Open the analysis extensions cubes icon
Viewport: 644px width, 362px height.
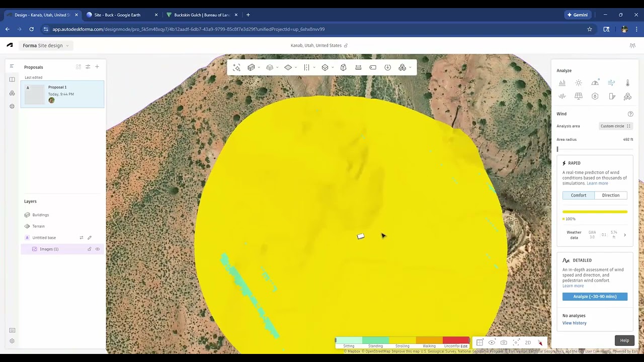(x=627, y=96)
